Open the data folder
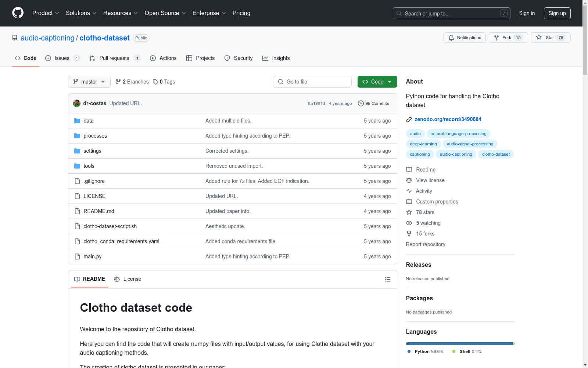The image size is (588, 368). click(89, 121)
